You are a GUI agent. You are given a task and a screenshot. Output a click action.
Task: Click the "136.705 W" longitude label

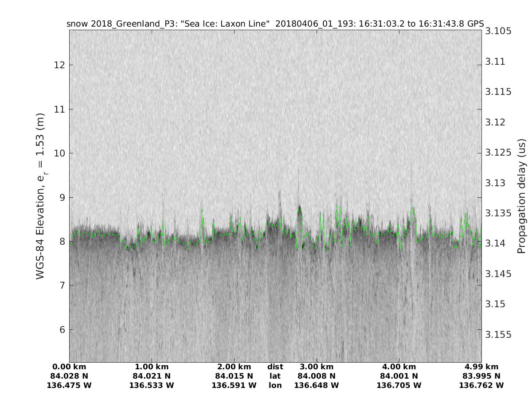click(x=399, y=385)
